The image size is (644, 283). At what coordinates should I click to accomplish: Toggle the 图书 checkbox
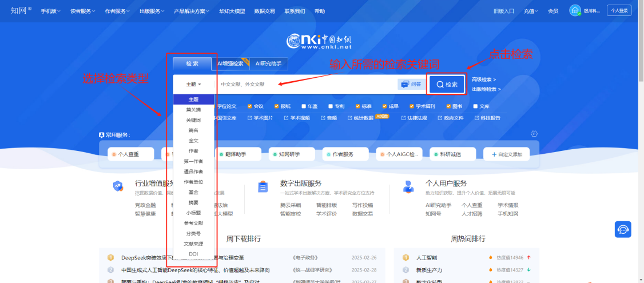click(x=449, y=106)
